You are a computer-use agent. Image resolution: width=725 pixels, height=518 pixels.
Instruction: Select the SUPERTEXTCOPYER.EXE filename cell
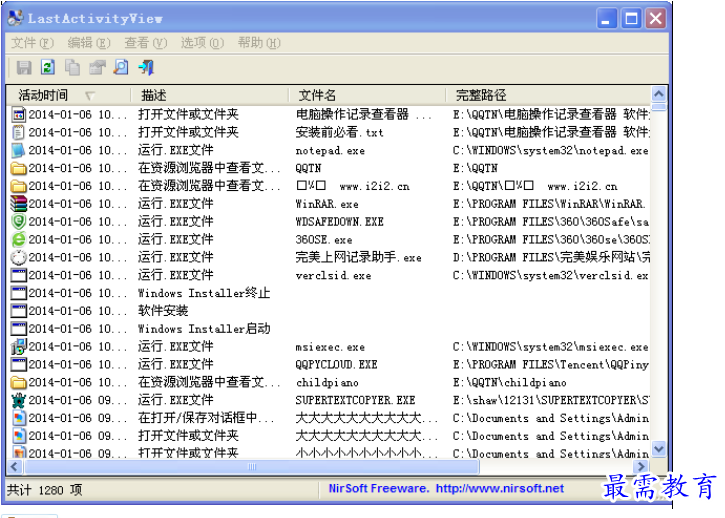point(356,401)
